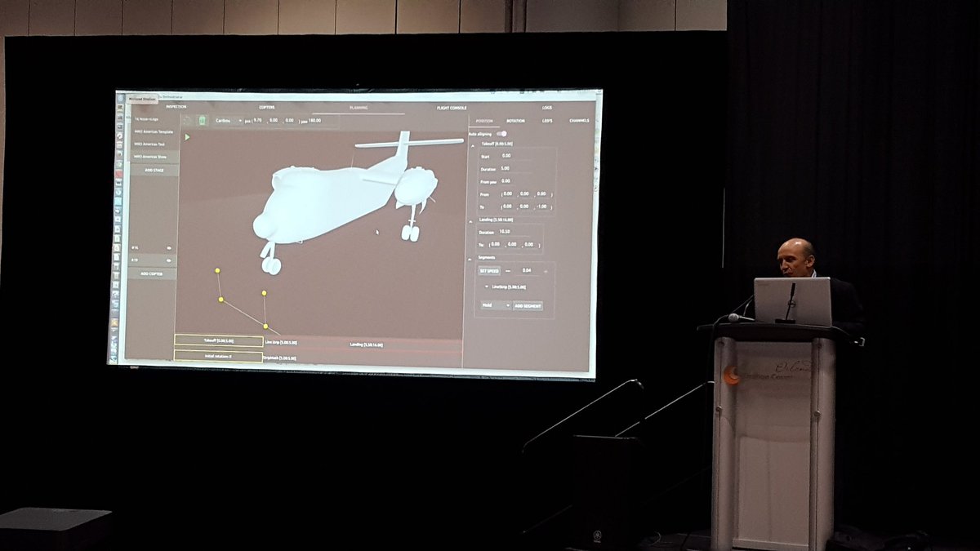Expand the LineStrip segment entry

click(x=487, y=287)
